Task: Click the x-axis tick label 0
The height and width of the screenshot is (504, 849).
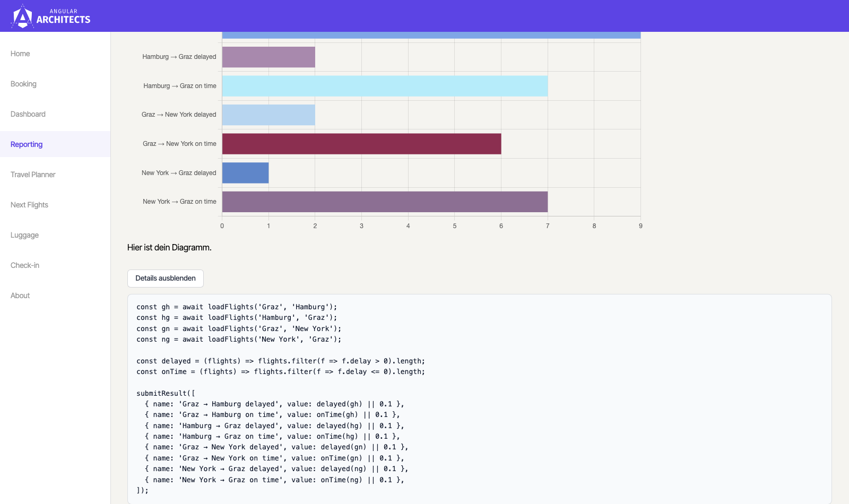Action: [222, 226]
